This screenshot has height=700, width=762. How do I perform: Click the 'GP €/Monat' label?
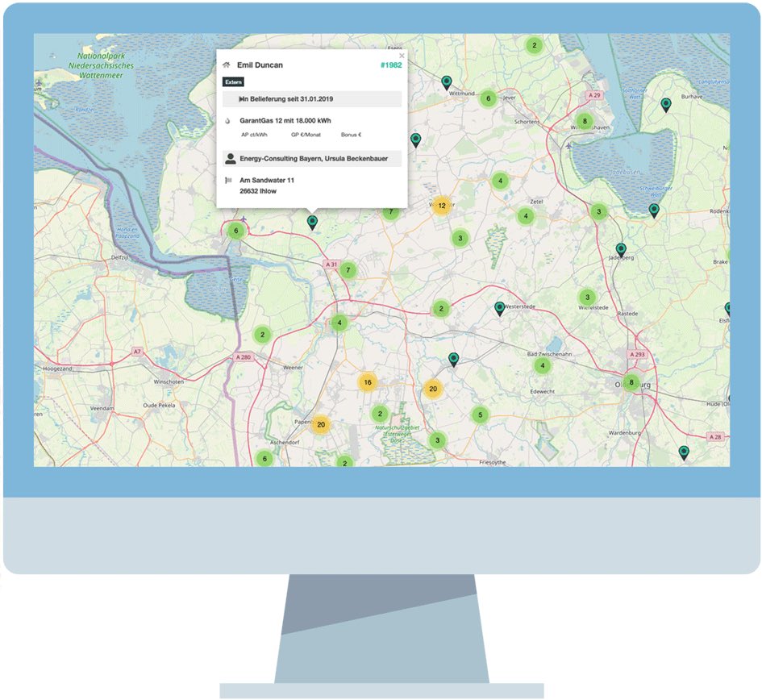coord(306,135)
